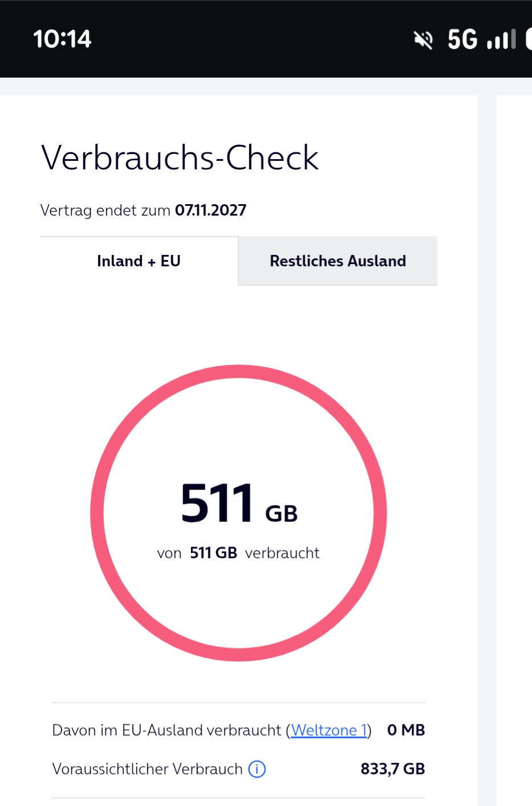Tap the 'von 511 GB verbraucht' text
The image size is (532, 806).
(x=238, y=553)
